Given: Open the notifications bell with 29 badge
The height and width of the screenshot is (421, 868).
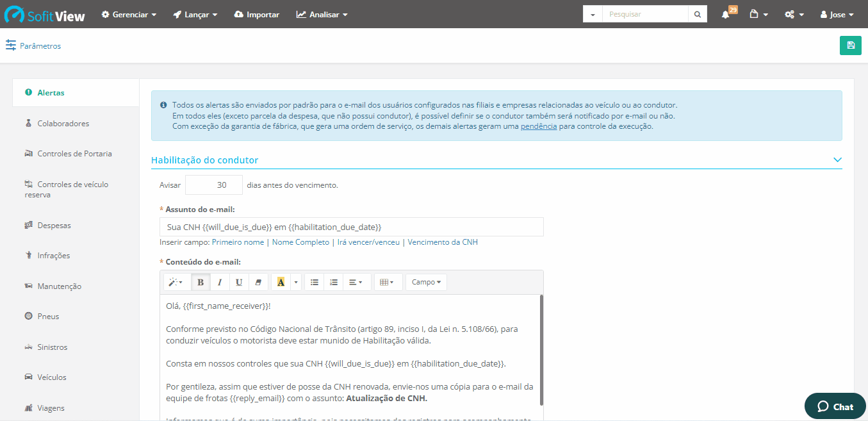Looking at the screenshot, I should tap(729, 13).
